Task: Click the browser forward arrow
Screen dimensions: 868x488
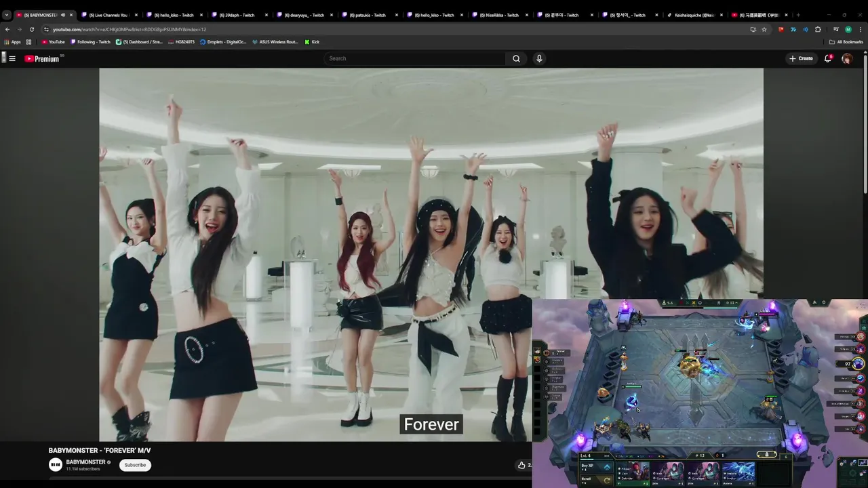Action: 19,29
